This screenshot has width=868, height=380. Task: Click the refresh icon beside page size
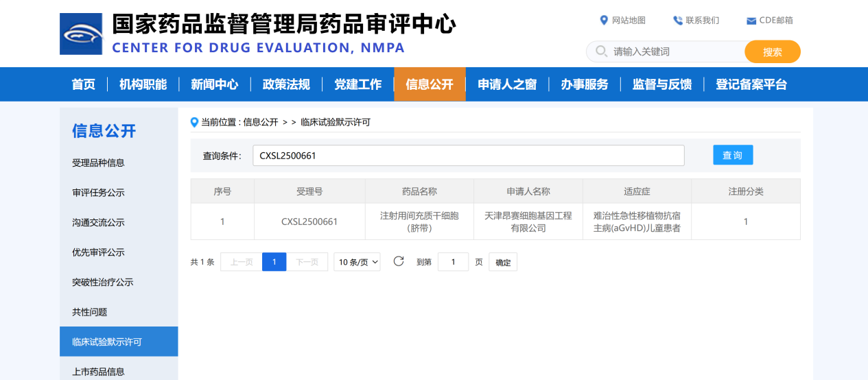tap(399, 261)
